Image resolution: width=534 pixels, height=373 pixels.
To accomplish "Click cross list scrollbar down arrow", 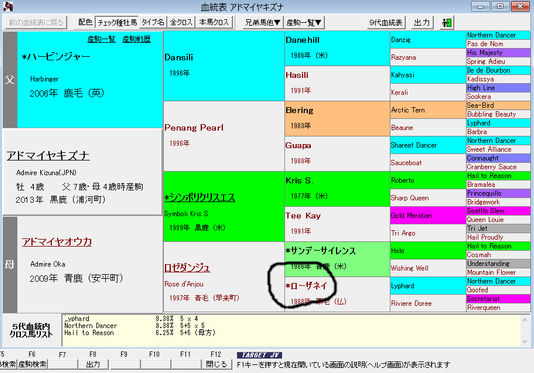I will coord(525,341).
